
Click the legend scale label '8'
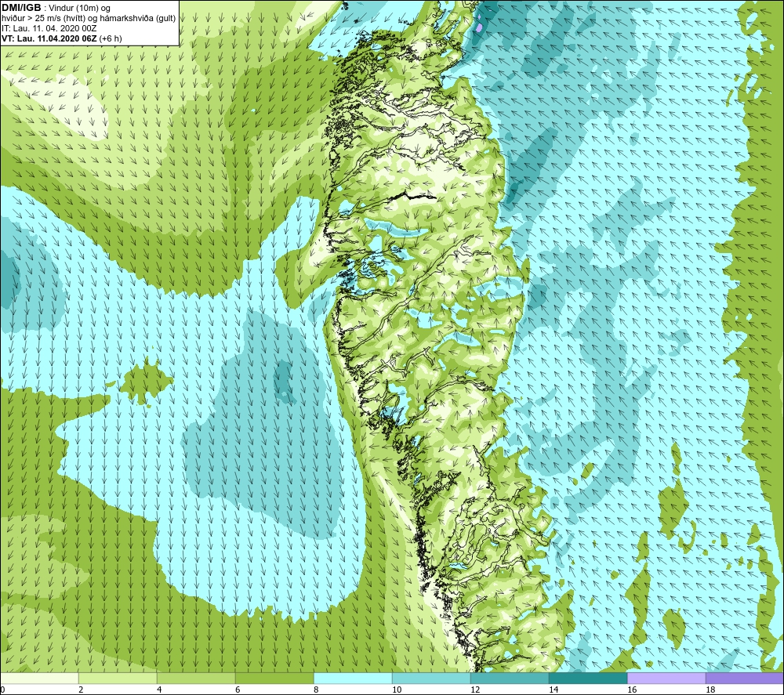[317, 690]
